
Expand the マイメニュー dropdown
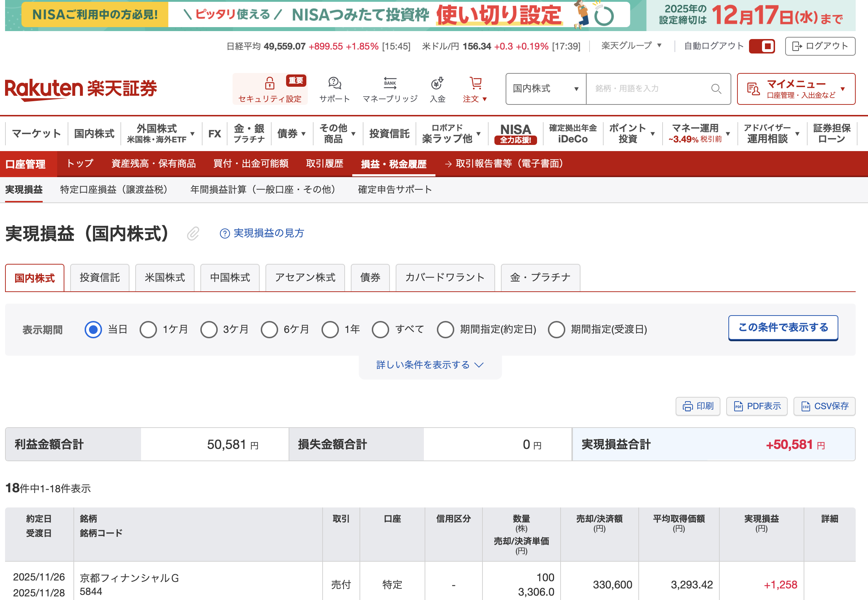[x=796, y=89]
